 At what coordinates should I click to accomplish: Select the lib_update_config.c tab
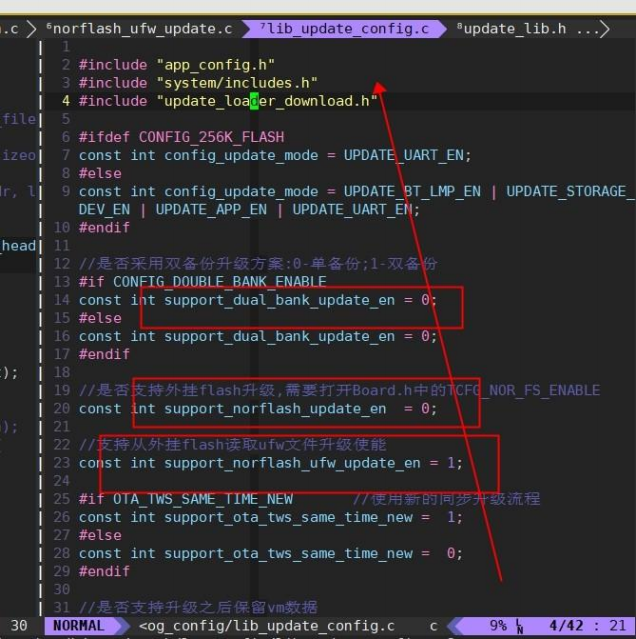tap(344, 29)
